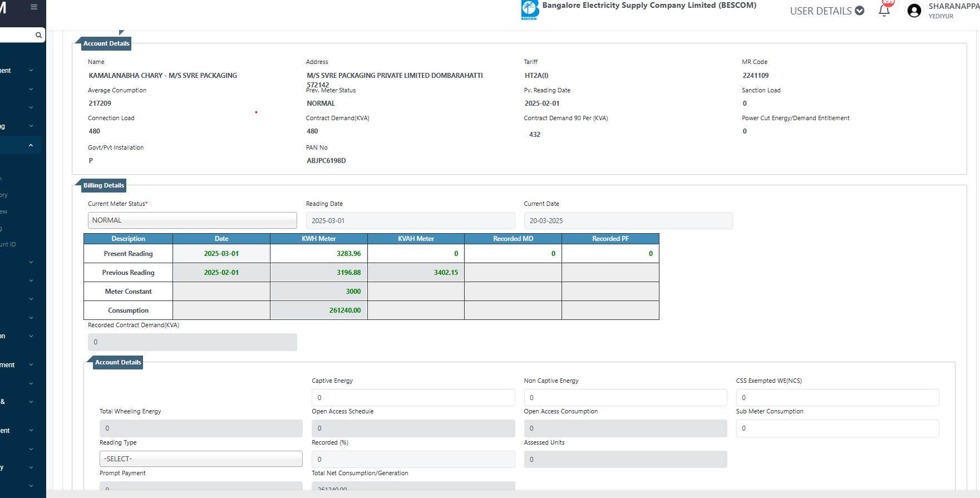This screenshot has height=498, width=980.
Task: Click Contract Demand 90 Per value 432
Action: [x=535, y=135]
